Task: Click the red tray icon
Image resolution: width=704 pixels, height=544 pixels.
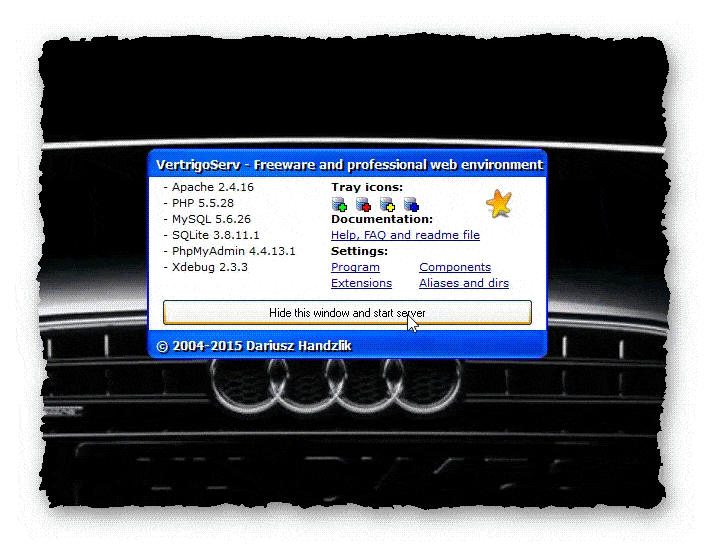Action: (364, 204)
